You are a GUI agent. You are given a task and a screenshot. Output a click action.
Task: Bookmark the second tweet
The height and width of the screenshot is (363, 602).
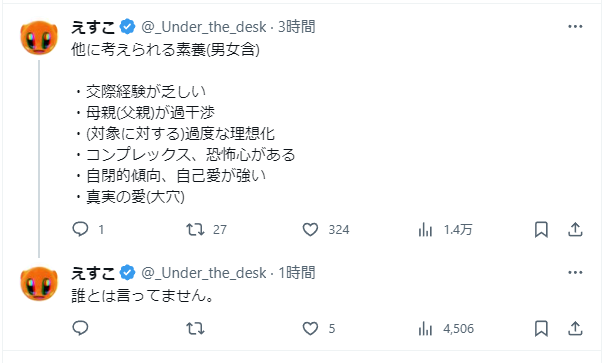pos(541,328)
